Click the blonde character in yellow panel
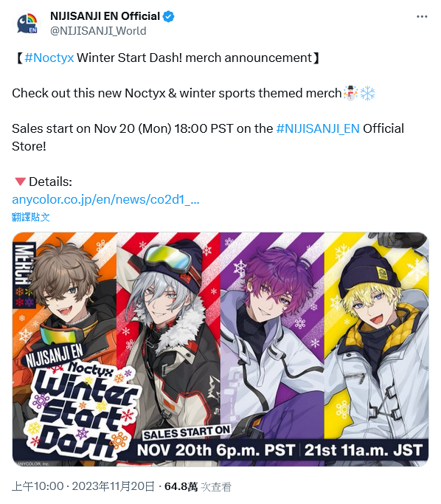Screen dimensions: 441x504 point(376,334)
